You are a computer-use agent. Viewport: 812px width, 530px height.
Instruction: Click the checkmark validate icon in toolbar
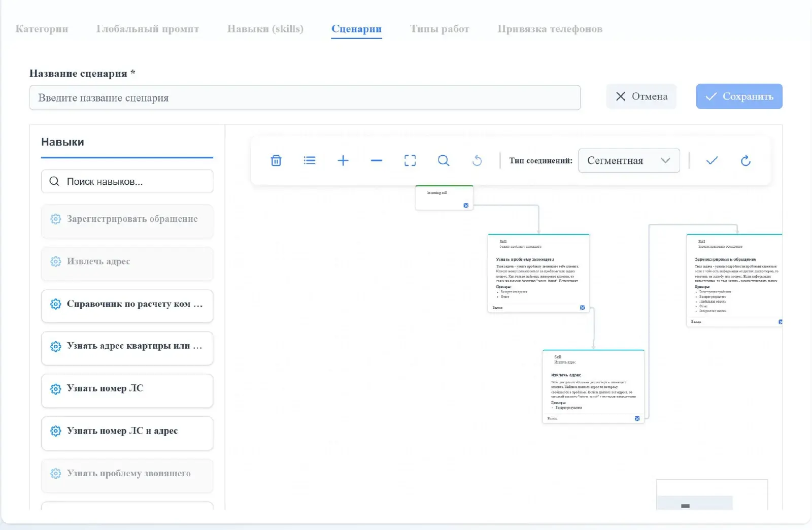(712, 160)
